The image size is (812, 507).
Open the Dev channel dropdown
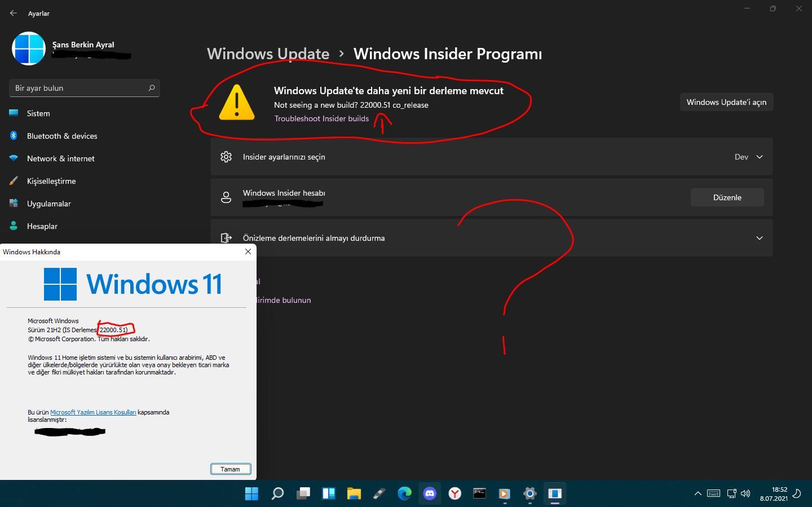pos(749,157)
